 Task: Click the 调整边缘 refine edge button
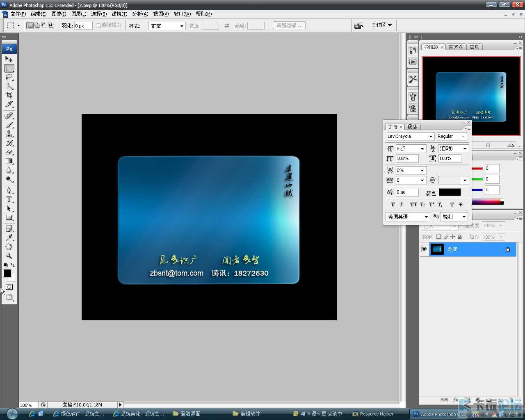(289, 25)
